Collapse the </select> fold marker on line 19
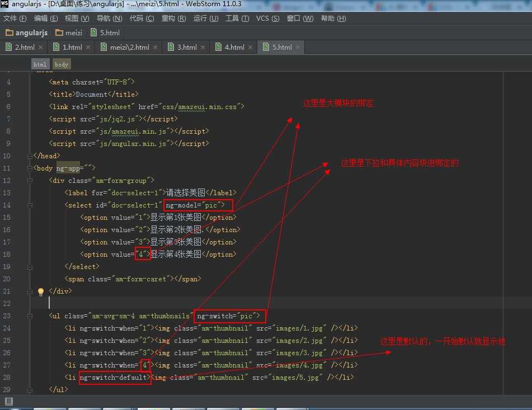This screenshot has height=410, width=532. coord(30,267)
